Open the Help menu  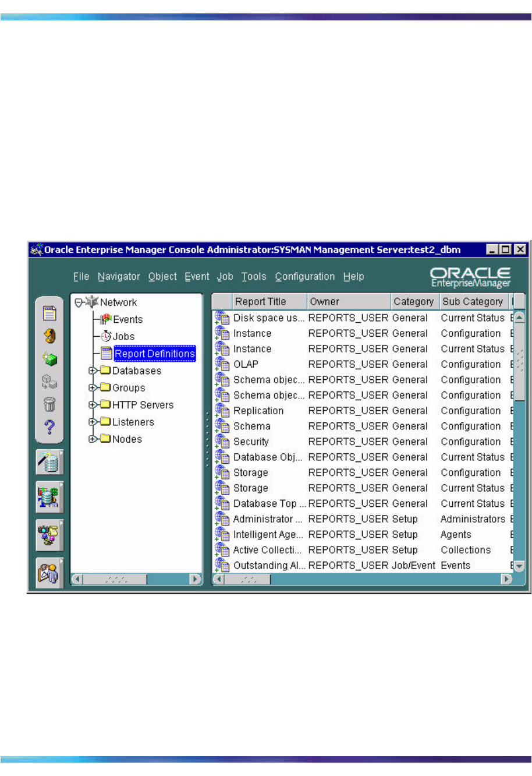[353, 277]
